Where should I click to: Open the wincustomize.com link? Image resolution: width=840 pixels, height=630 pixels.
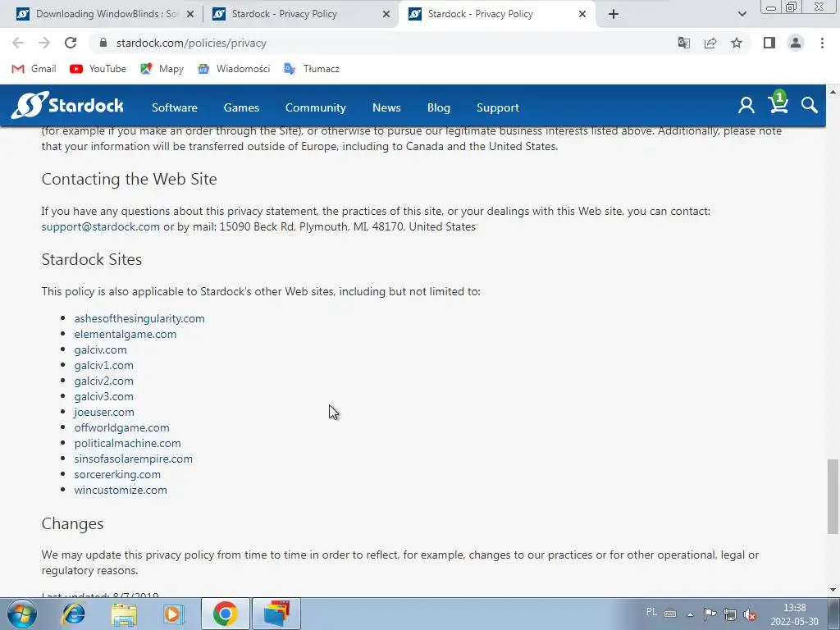click(121, 490)
